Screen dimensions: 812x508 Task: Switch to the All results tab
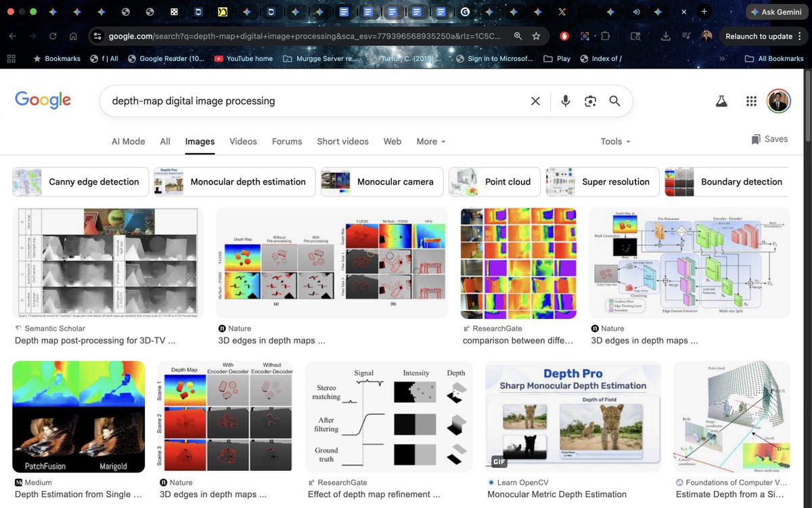(x=165, y=141)
